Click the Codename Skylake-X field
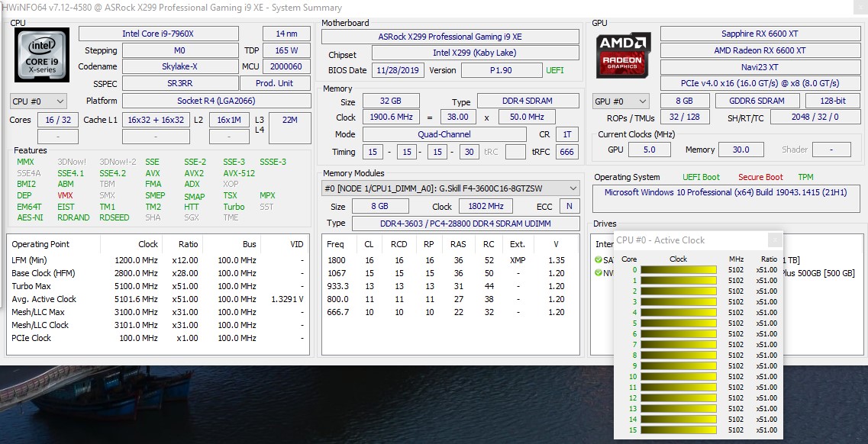Image resolution: width=868 pixels, height=444 pixels. [x=180, y=66]
